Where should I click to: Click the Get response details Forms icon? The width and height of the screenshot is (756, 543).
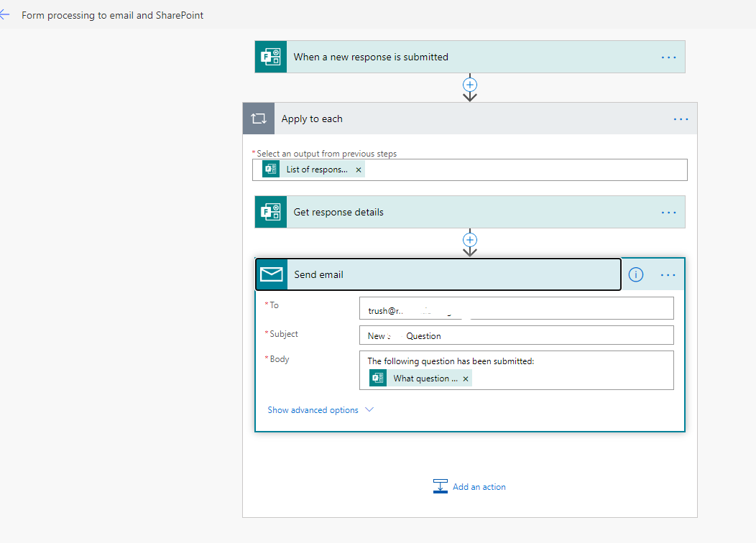click(270, 211)
